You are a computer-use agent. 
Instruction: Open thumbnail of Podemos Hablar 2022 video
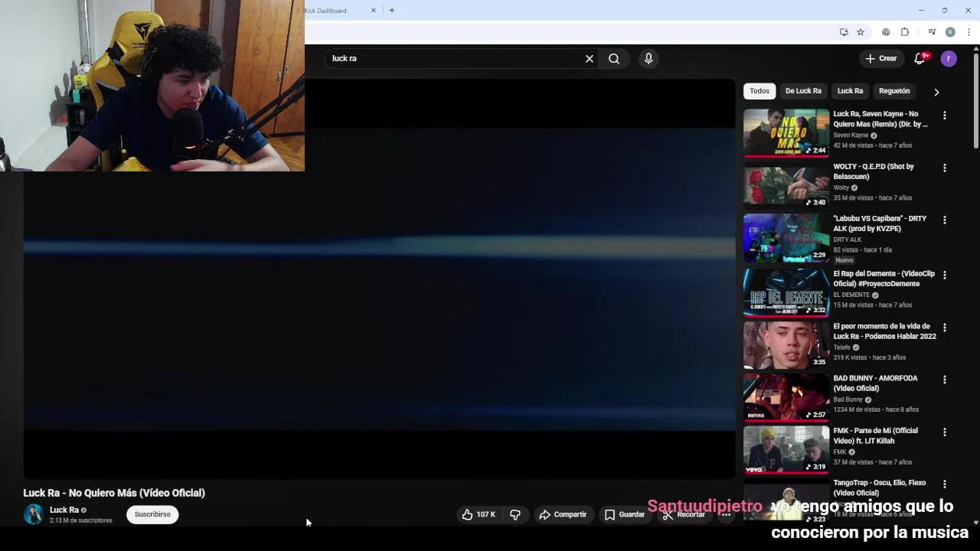[786, 345]
